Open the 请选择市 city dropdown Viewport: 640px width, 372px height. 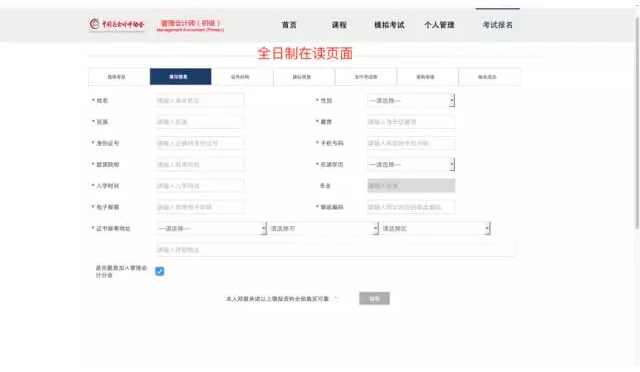tap(323, 229)
